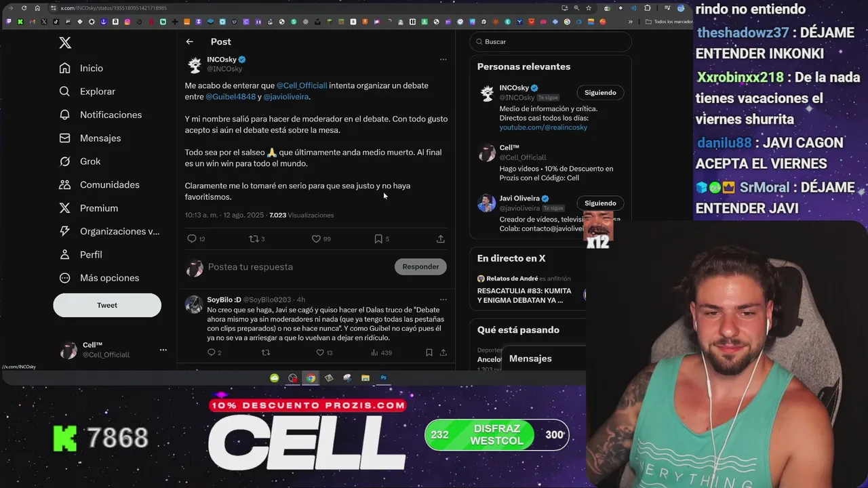Image resolution: width=868 pixels, height=488 pixels.
Task: Click the Siguiendo button next to Javi Oliveira
Action: 600,203
